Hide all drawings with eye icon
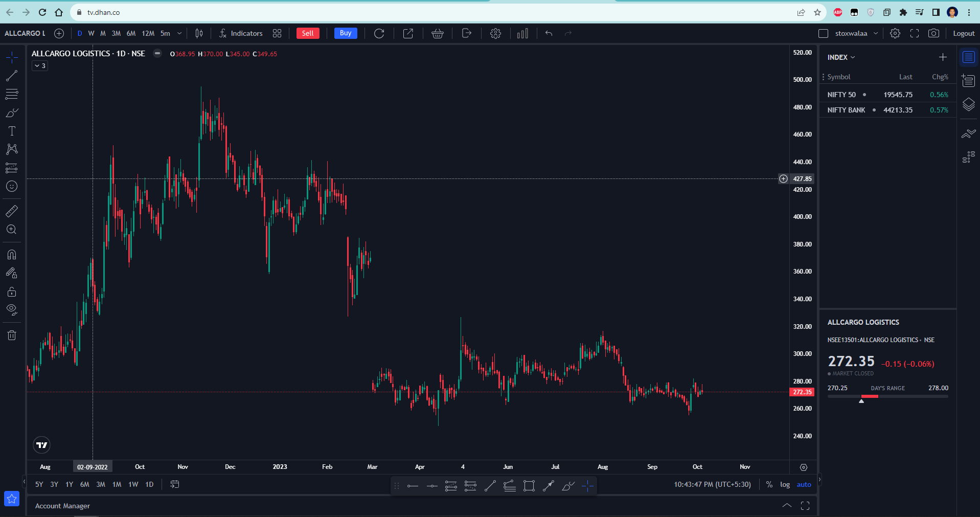The width and height of the screenshot is (980, 517). (12, 310)
